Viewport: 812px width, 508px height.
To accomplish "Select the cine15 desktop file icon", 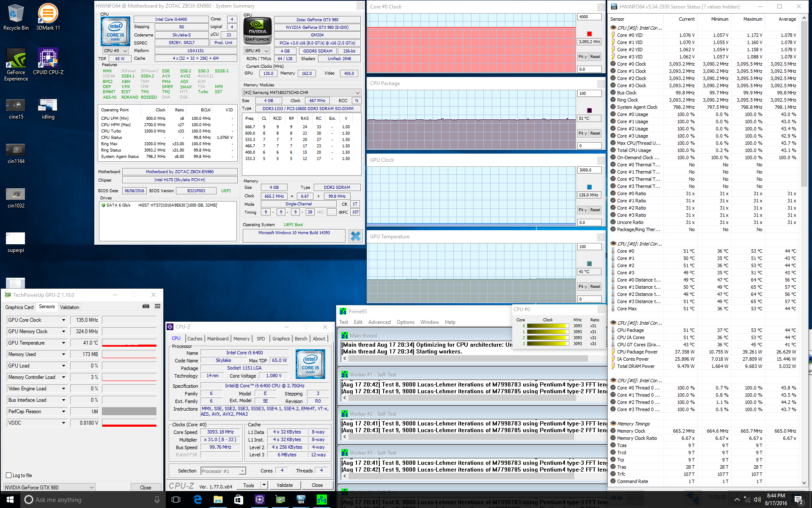I will point(16,109).
